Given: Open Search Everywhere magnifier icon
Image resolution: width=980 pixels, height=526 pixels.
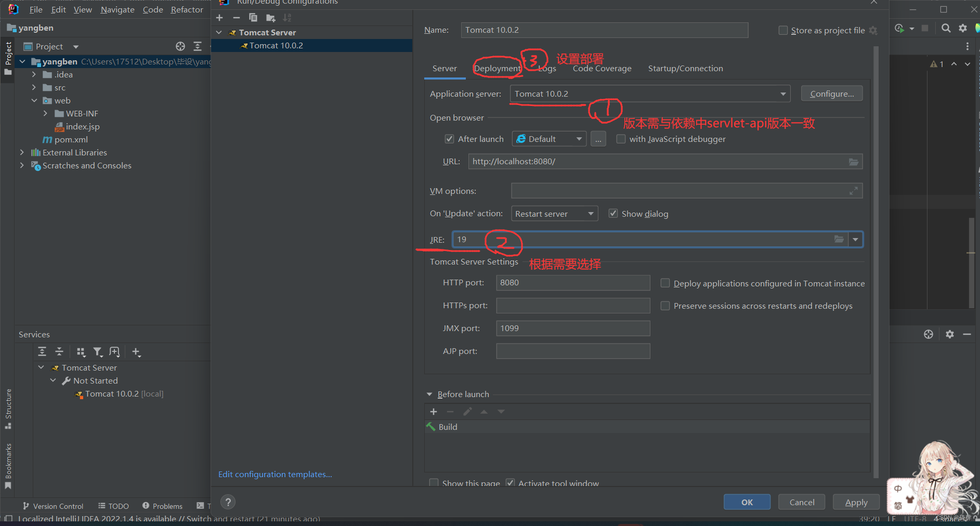Looking at the screenshot, I should (946, 28).
